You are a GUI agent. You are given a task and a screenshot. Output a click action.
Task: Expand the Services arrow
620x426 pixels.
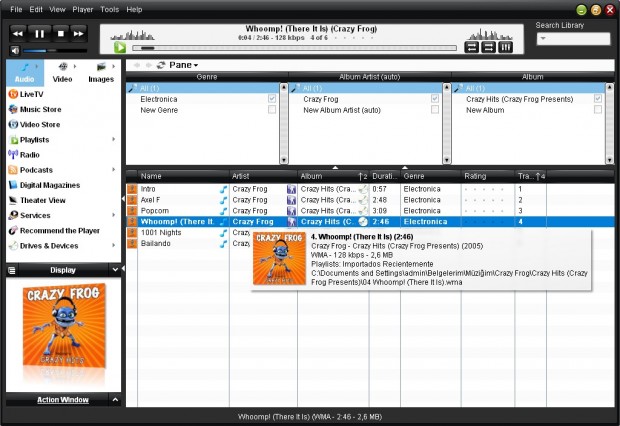pos(113,215)
